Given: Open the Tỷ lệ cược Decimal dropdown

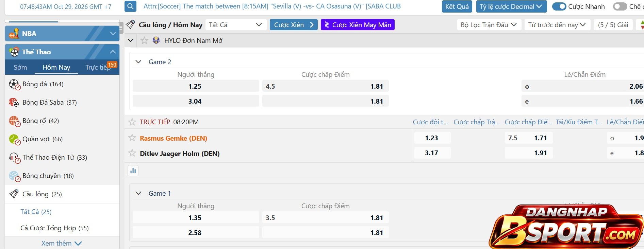Looking at the screenshot, I should (x=511, y=6).
